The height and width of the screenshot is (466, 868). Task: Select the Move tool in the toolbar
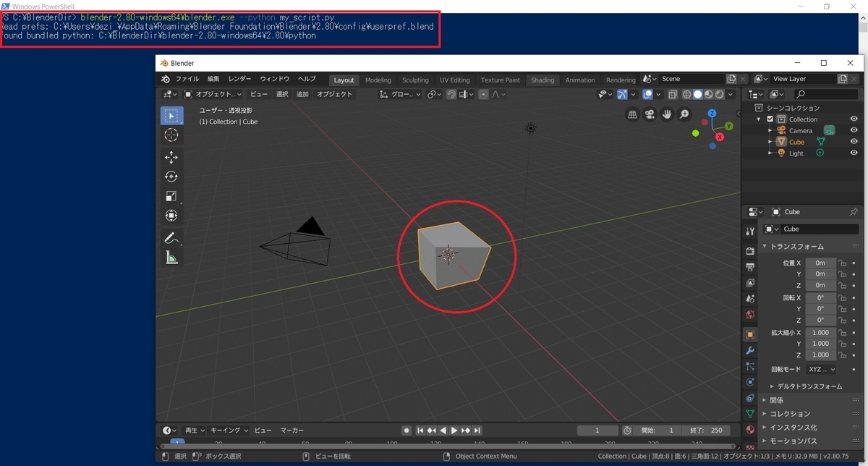tap(171, 157)
